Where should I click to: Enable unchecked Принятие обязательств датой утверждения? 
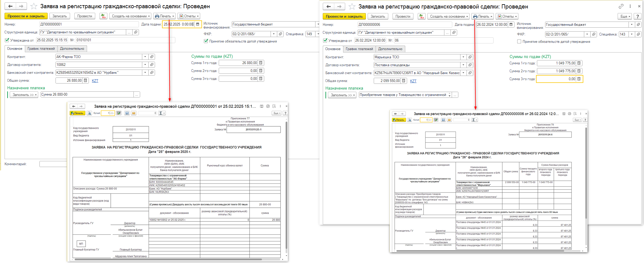point(519,42)
